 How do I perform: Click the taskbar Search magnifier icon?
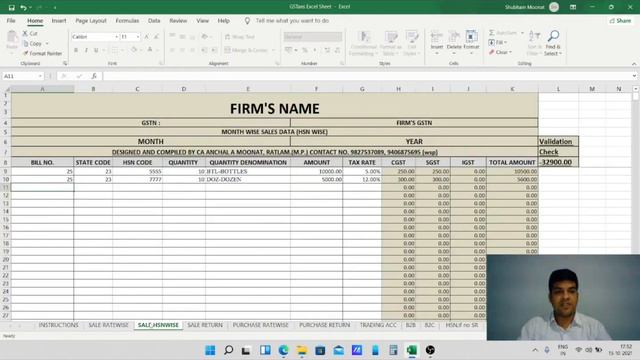tap(229, 350)
